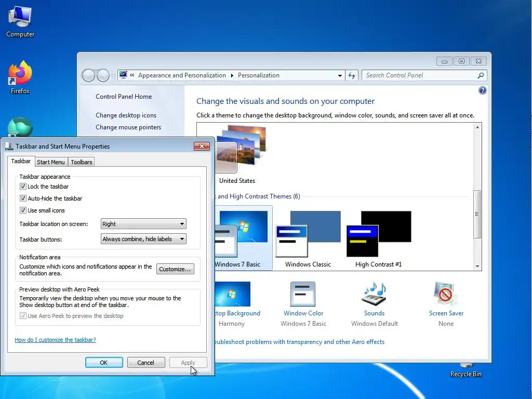Open Taskbar location on screen dropdown
The image size is (532, 399).
click(143, 223)
